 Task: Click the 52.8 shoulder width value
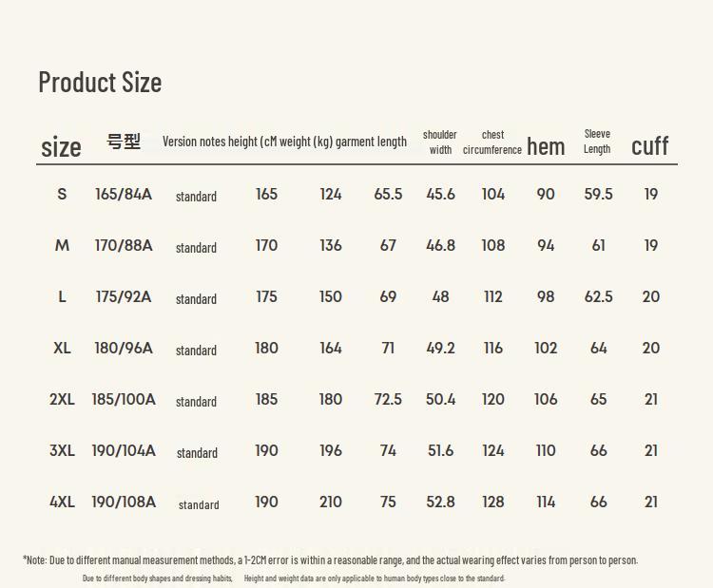[x=440, y=502]
